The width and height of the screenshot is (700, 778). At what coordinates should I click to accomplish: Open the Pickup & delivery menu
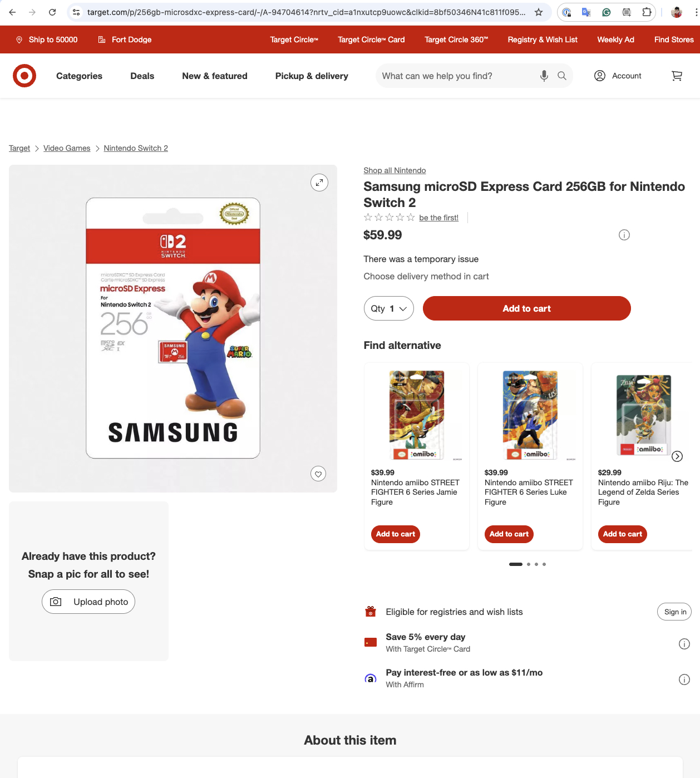(312, 76)
